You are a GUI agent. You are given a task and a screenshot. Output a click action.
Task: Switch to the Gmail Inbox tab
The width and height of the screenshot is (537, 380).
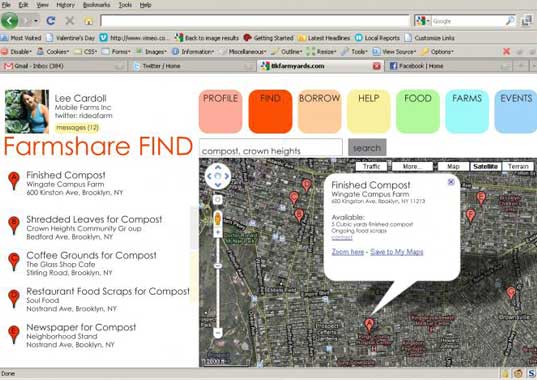click(64, 66)
